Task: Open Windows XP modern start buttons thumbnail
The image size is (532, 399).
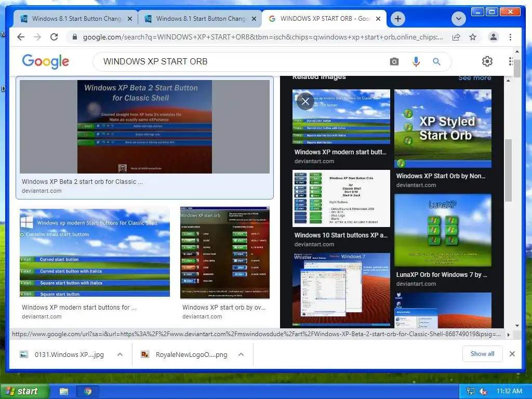Action: [x=95, y=253]
